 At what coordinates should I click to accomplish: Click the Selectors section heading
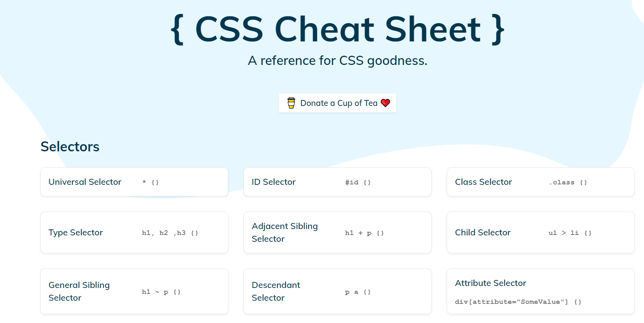pyautogui.click(x=70, y=147)
